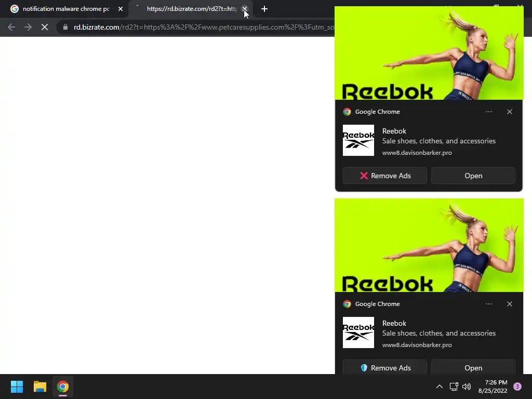Image resolution: width=532 pixels, height=399 pixels.
Task: Focus the rd.bizrate.com address bar
Action: tap(204, 27)
